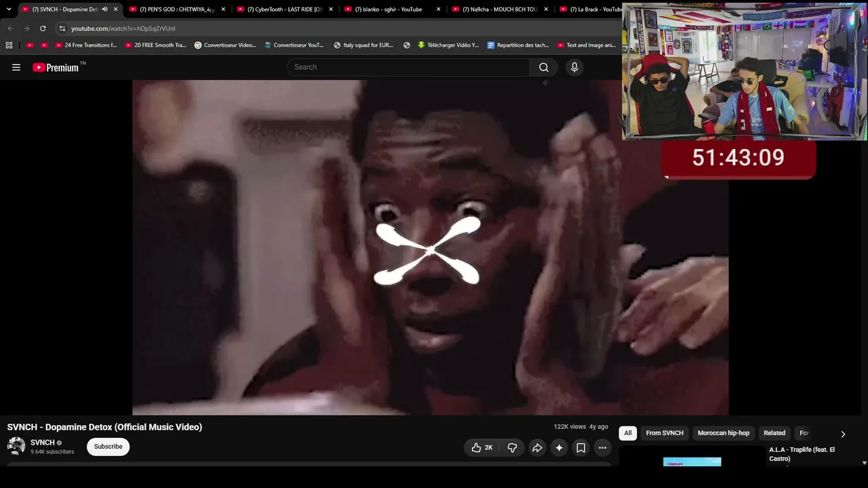This screenshot has height=488, width=868.
Task: Open the A.L.A - Traplife recommended video title
Action: click(x=802, y=454)
